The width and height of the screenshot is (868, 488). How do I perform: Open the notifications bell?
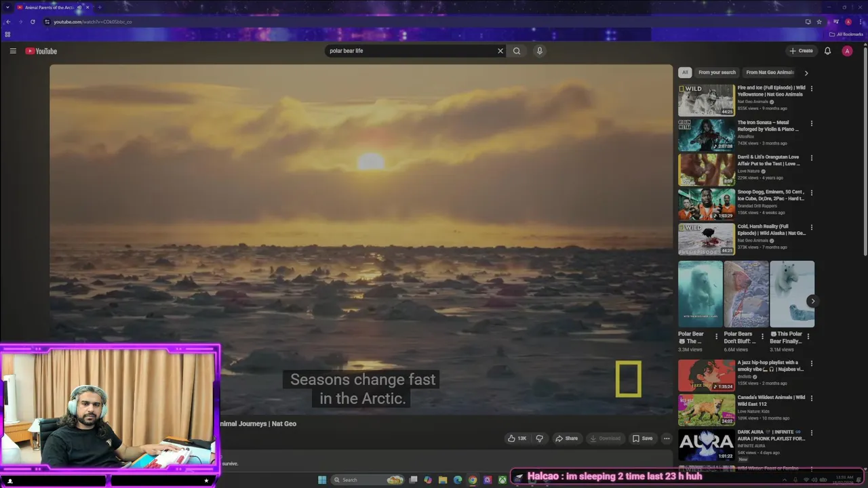[x=827, y=51]
